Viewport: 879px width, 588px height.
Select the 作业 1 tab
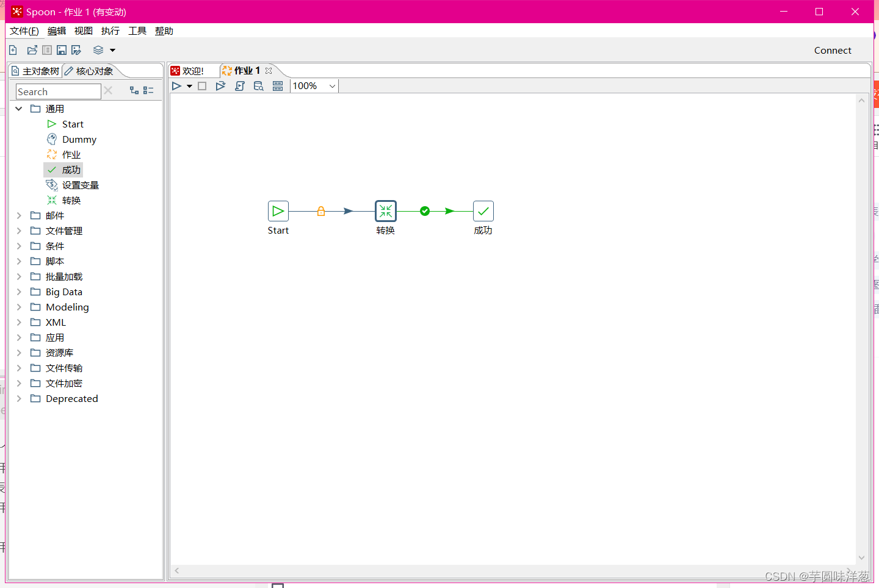242,71
